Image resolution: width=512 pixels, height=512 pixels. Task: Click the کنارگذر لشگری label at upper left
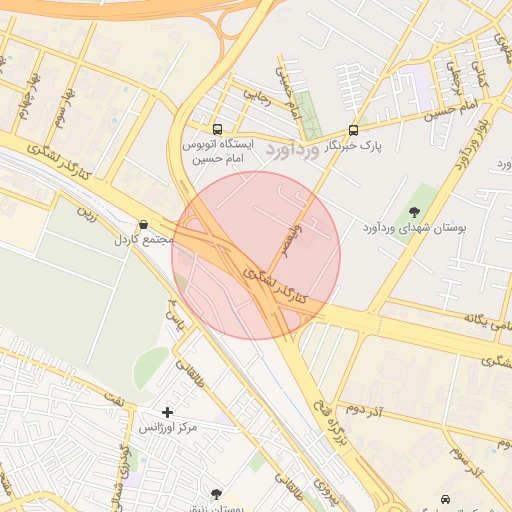59,162
